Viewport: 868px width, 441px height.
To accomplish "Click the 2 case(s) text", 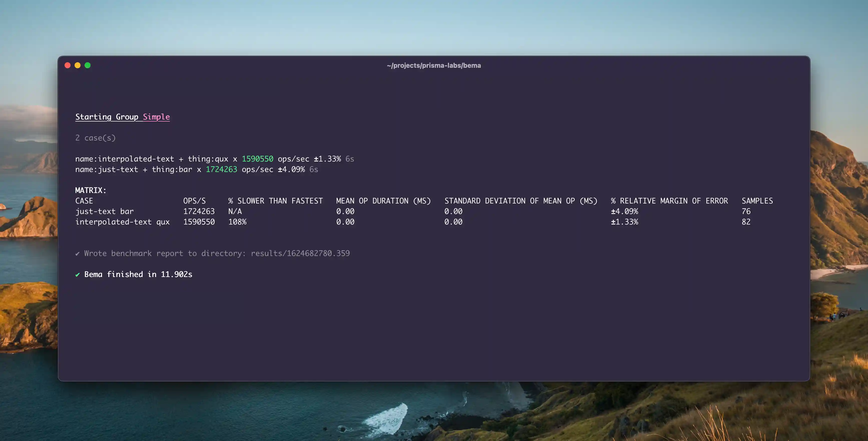I will click(x=95, y=138).
